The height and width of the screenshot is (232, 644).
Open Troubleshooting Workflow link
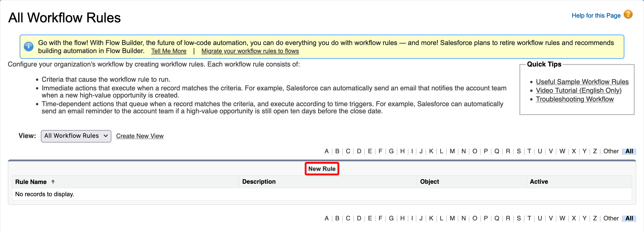pyautogui.click(x=575, y=99)
